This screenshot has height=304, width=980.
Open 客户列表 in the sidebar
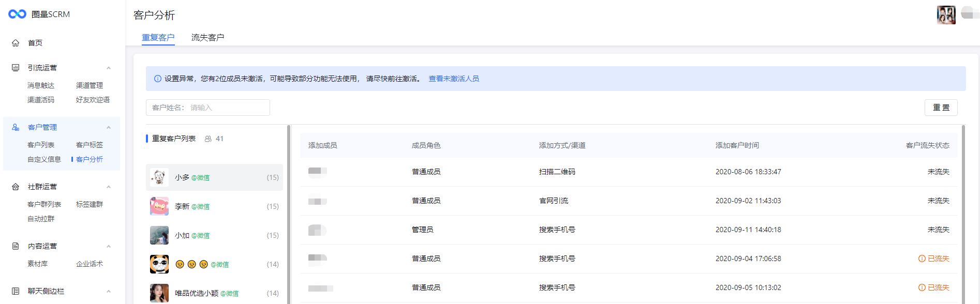pos(41,145)
